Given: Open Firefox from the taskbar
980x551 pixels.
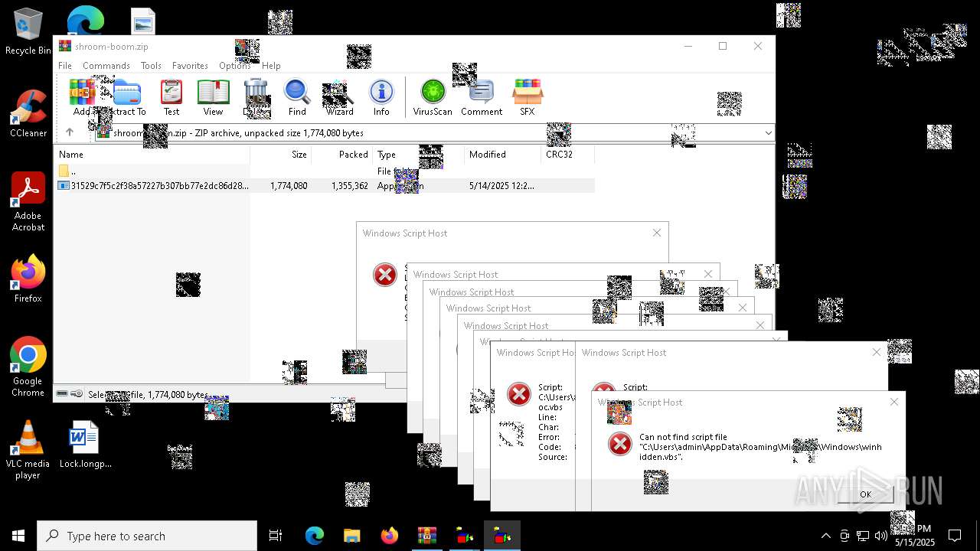Looking at the screenshot, I should tap(389, 536).
